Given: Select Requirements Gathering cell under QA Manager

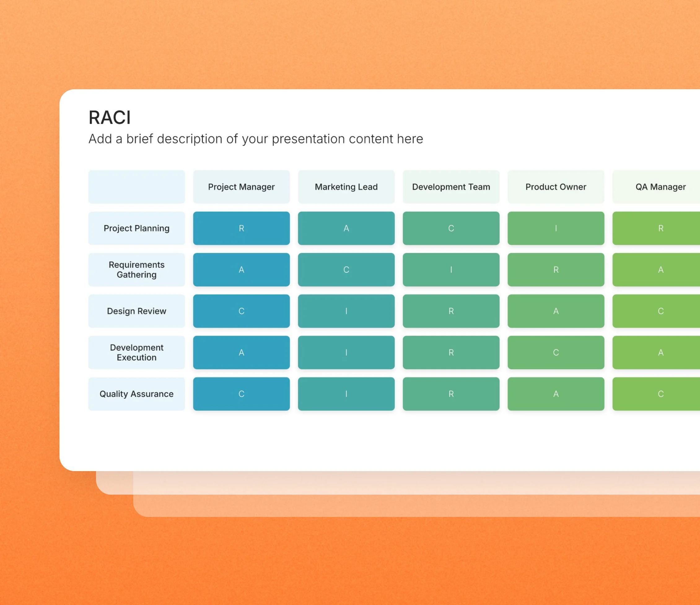Looking at the screenshot, I should pyautogui.click(x=656, y=270).
